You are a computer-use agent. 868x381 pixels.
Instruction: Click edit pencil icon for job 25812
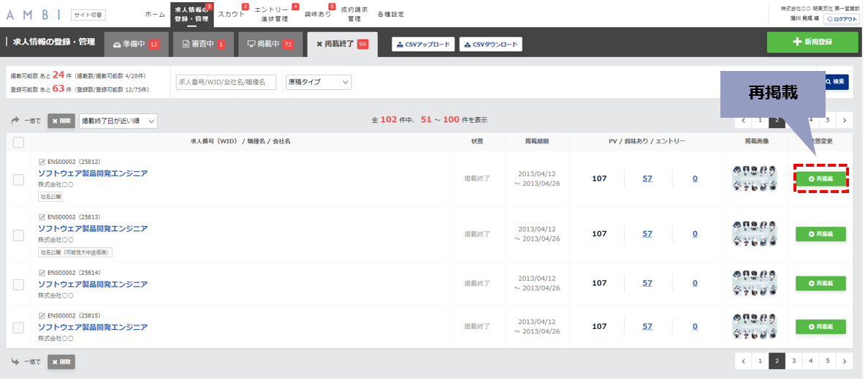pos(42,162)
